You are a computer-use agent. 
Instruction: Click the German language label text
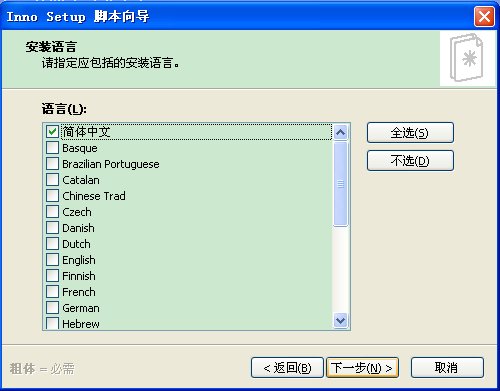pyautogui.click(x=81, y=308)
